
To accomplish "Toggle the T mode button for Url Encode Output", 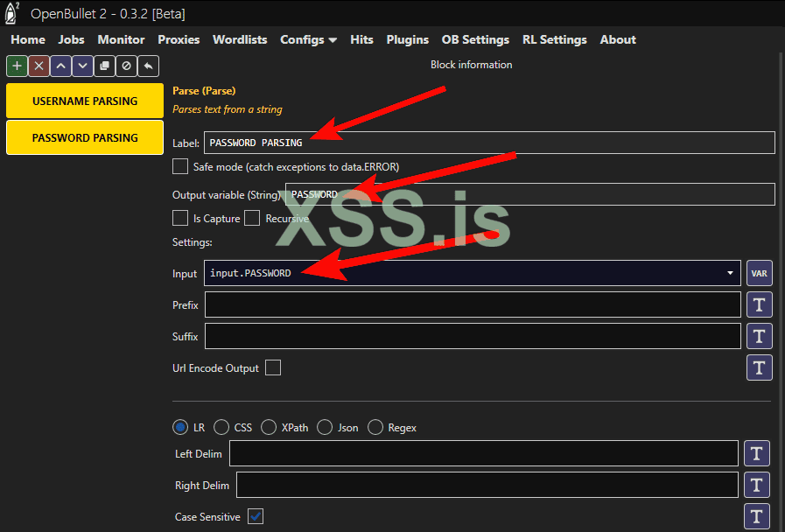I will 760,367.
